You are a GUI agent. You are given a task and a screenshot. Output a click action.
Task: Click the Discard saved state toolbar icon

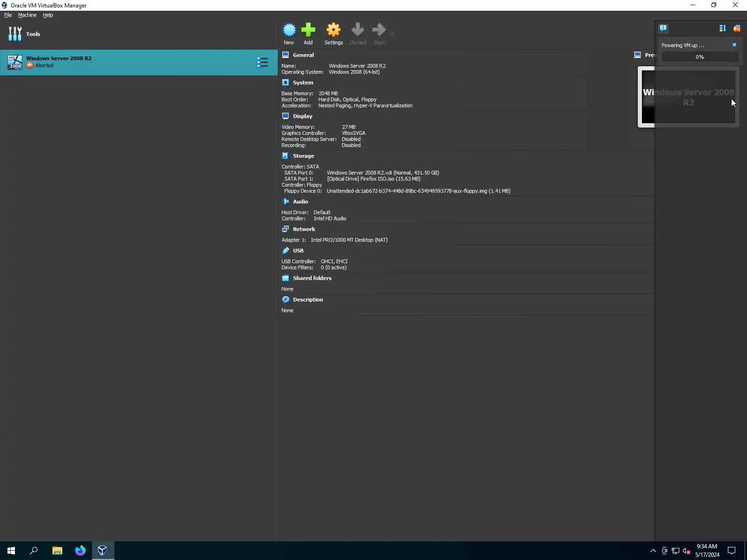point(358,30)
